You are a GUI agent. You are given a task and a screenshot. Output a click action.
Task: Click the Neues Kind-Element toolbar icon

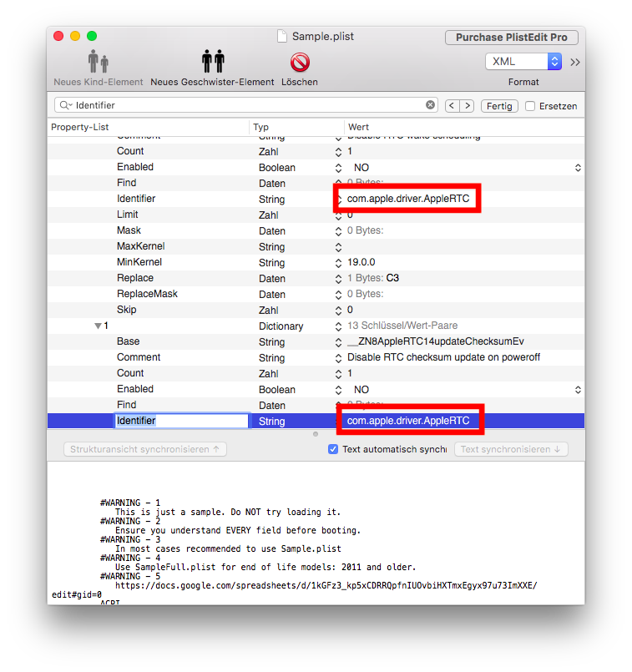point(99,62)
